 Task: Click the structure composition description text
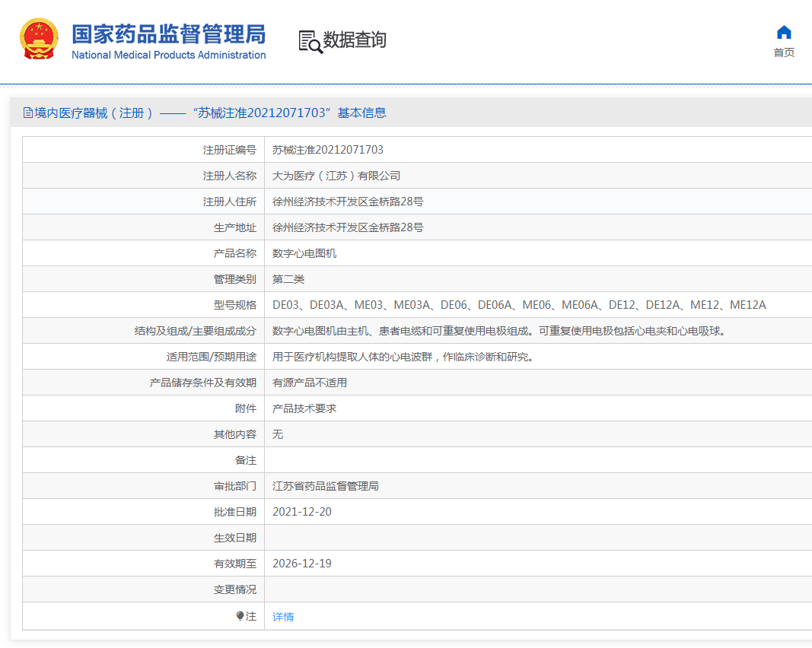pyautogui.click(x=500, y=332)
